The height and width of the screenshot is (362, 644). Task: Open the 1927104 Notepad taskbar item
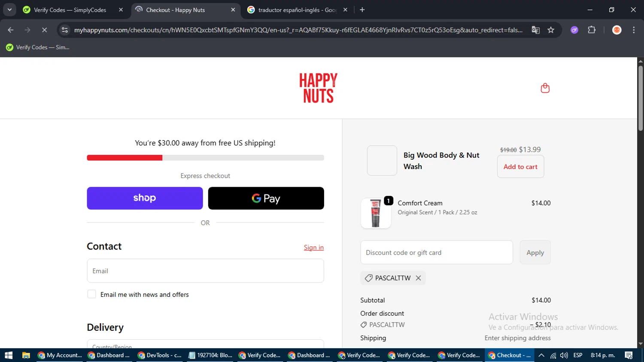point(210,355)
